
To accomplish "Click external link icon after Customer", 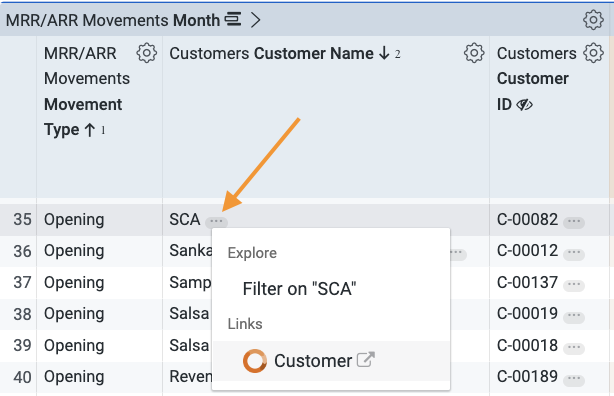I will click(x=365, y=360).
